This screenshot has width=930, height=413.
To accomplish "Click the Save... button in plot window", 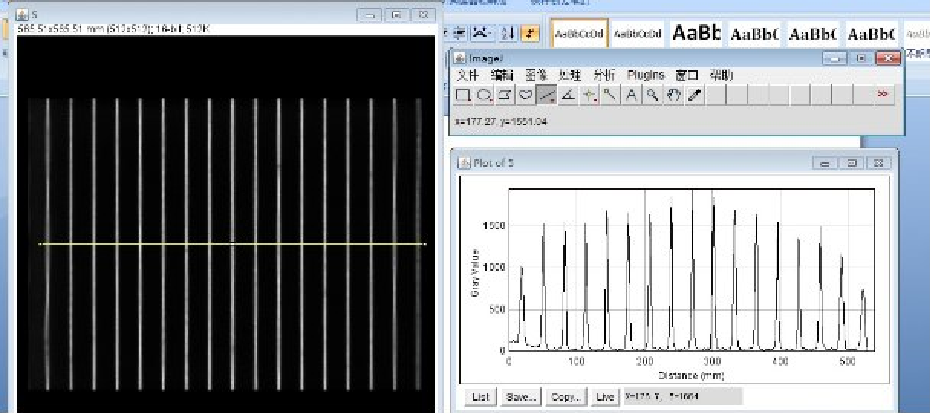I will (x=520, y=397).
